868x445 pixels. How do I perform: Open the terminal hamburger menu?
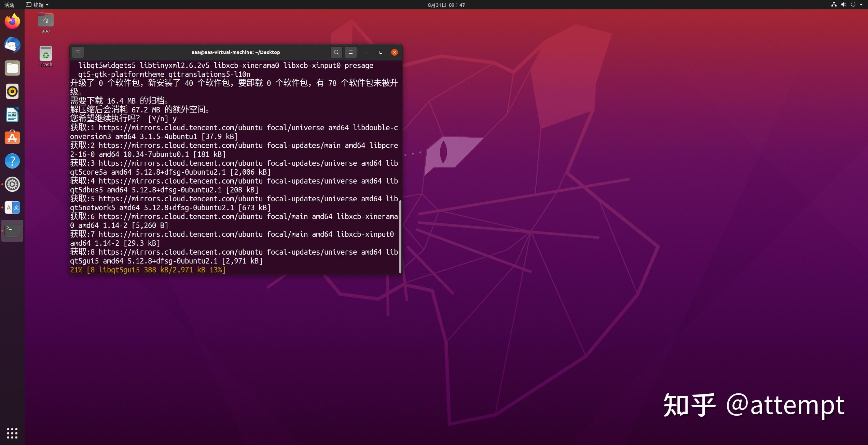tap(350, 52)
